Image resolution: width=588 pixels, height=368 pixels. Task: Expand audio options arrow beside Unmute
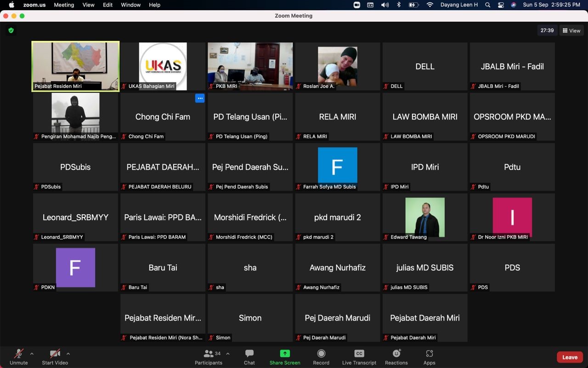[x=32, y=354]
